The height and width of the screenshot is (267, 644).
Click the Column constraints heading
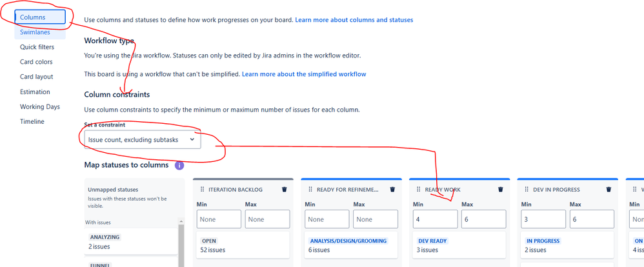coord(117,95)
